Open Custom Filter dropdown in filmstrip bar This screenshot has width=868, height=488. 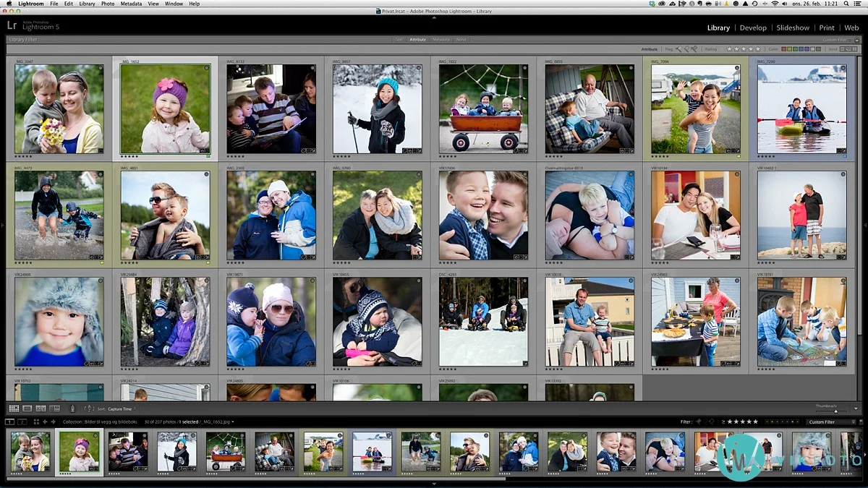[x=830, y=421]
